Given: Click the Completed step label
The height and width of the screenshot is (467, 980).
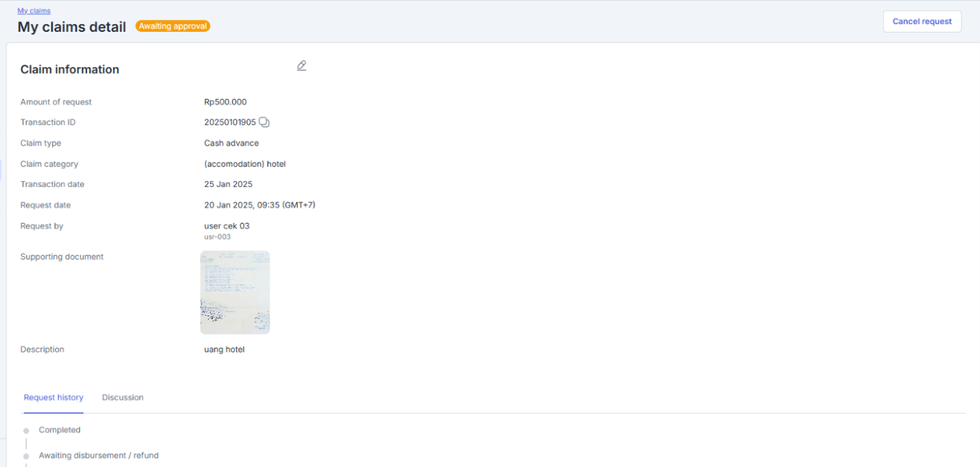Looking at the screenshot, I should 59,430.
